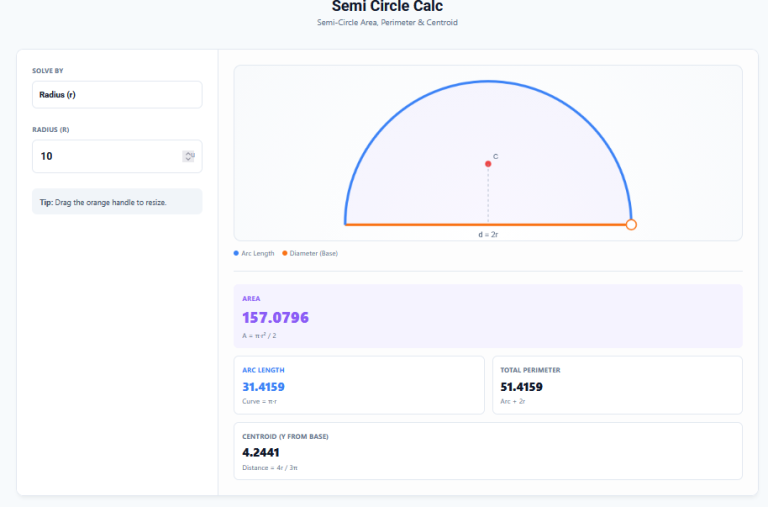Click the orange resize handle on the diameter

tap(631, 224)
